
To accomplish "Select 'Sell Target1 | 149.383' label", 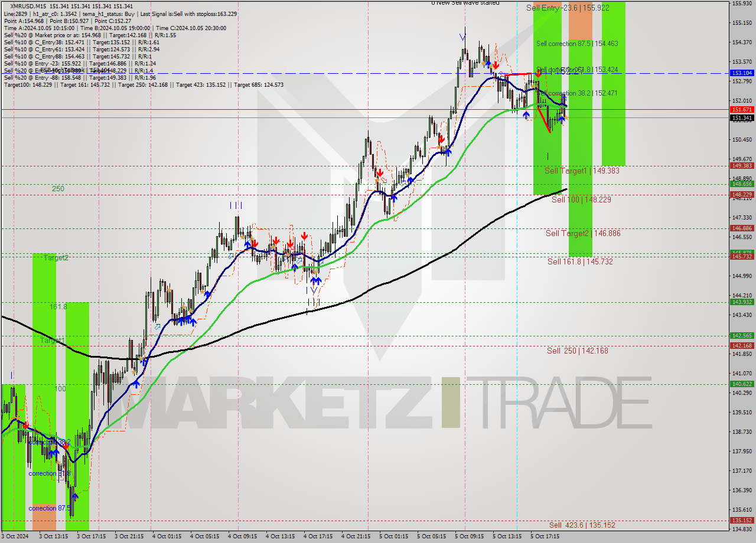I will [x=582, y=170].
